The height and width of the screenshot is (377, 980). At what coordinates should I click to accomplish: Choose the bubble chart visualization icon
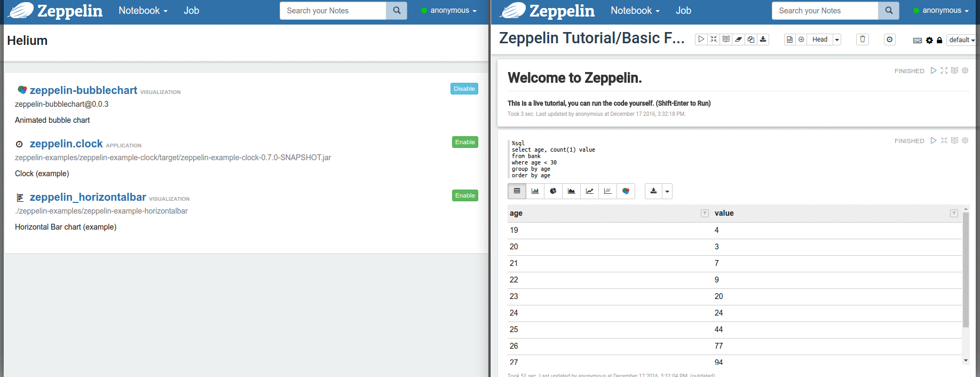pyautogui.click(x=626, y=191)
